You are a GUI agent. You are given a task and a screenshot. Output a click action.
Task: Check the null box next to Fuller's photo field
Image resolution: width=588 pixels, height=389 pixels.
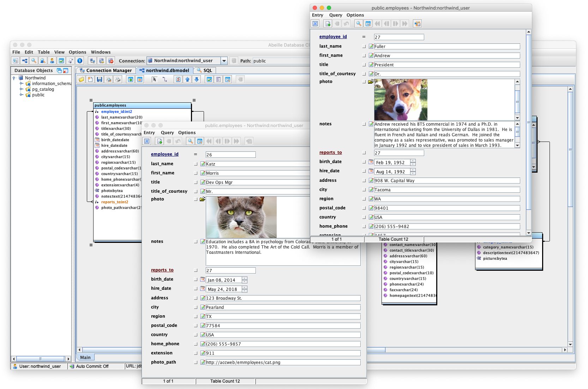pyautogui.click(x=364, y=81)
